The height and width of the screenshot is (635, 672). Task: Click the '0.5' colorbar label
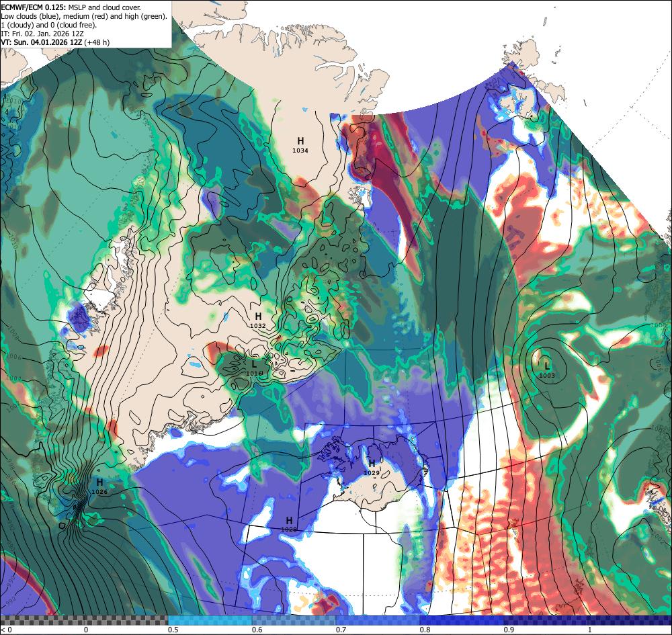(173, 630)
